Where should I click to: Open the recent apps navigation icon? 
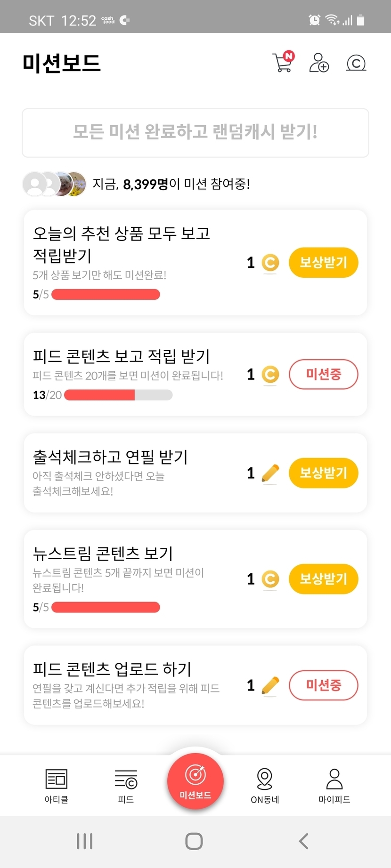(85, 841)
